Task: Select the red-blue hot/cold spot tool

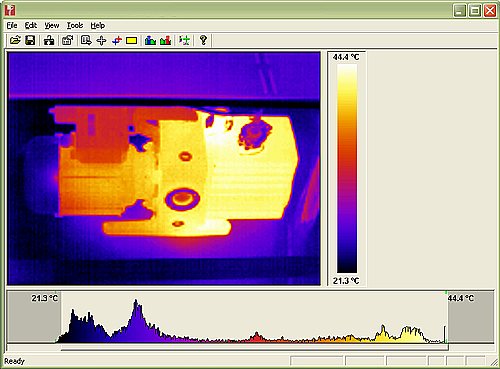Action: [x=117, y=41]
